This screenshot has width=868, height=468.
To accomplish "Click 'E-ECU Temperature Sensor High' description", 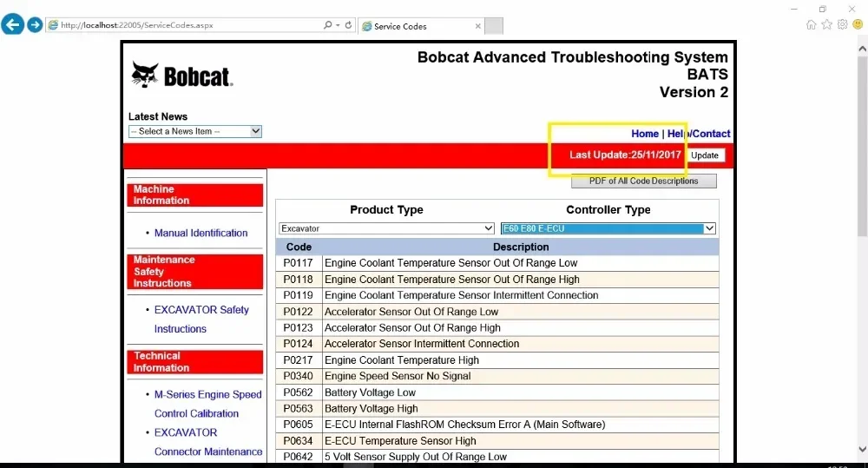I will [400, 441].
